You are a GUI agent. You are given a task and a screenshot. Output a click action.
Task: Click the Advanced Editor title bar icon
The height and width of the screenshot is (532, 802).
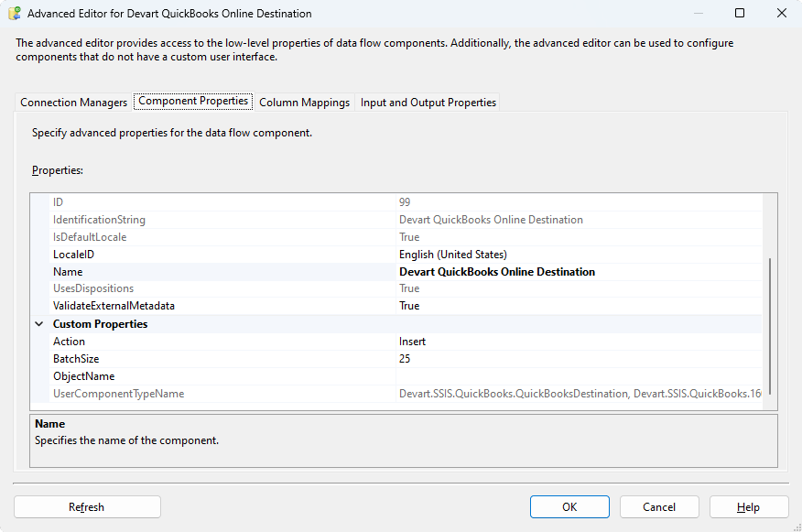click(x=15, y=14)
